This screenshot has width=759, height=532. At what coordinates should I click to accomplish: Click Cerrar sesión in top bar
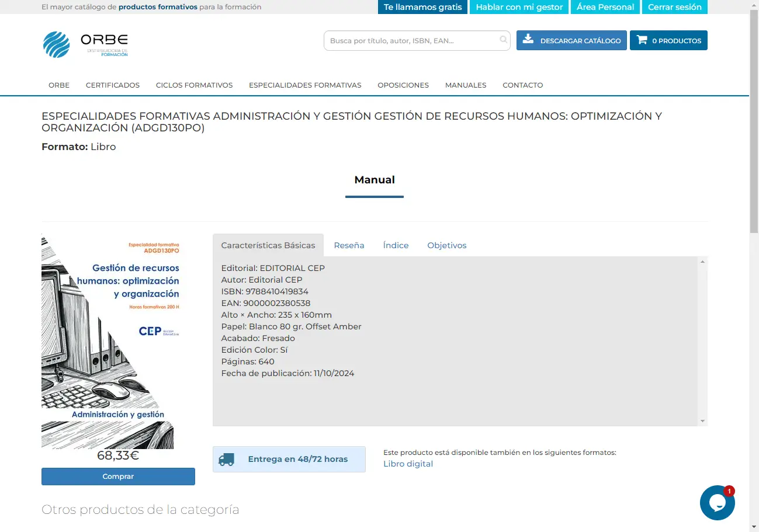pyautogui.click(x=674, y=7)
